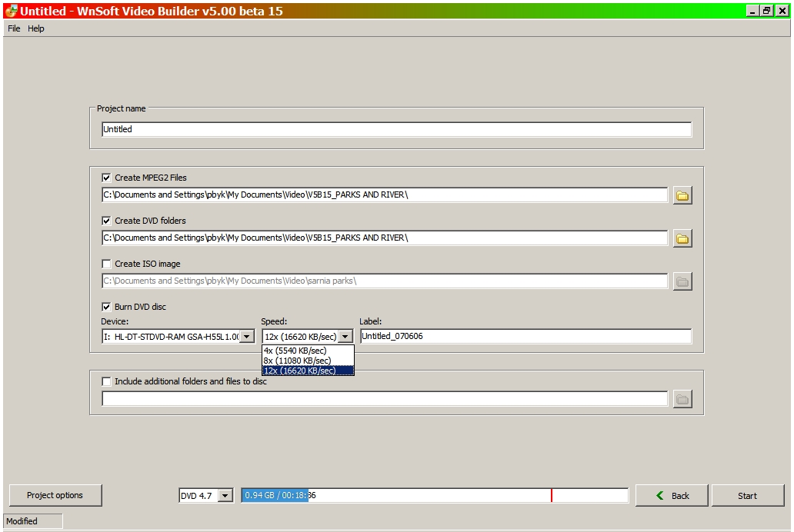Open the DVD 4.7 disc size dropdown
Viewport: 794px width, 532px height.
tap(225, 496)
